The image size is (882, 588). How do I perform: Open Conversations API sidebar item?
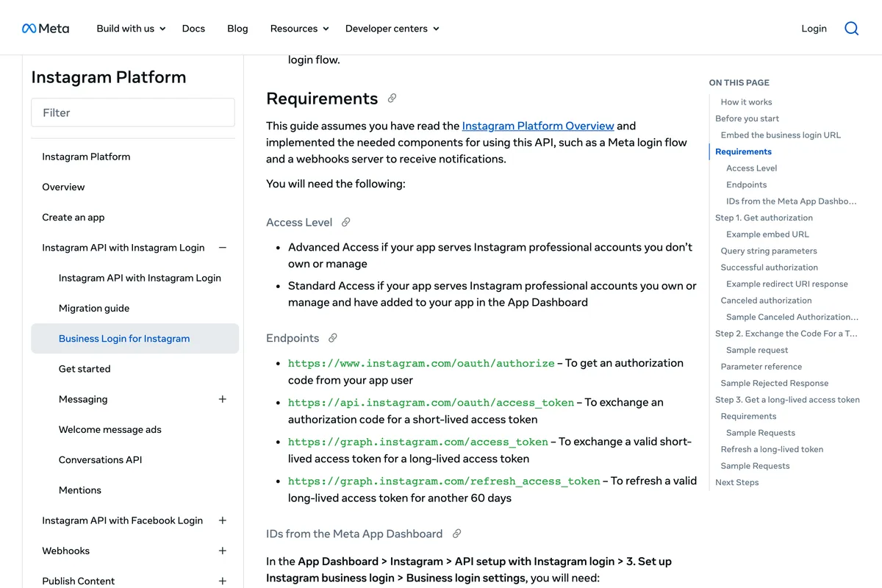(x=101, y=459)
